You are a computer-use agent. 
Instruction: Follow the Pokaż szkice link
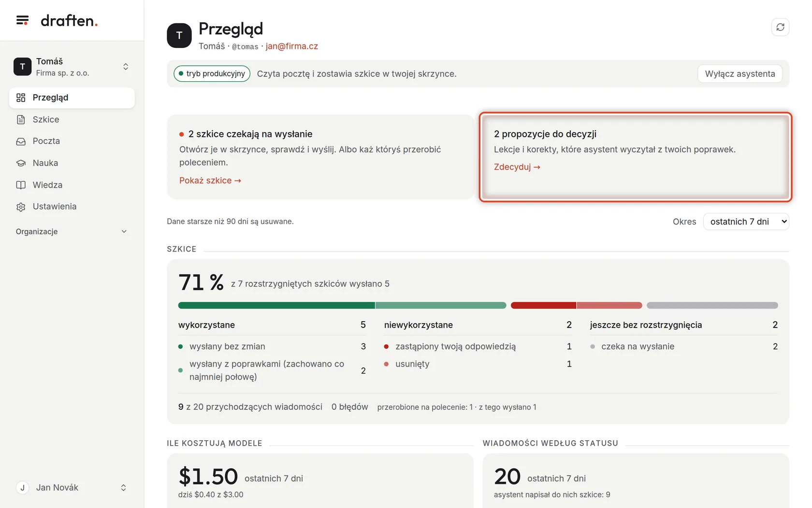pyautogui.click(x=210, y=180)
